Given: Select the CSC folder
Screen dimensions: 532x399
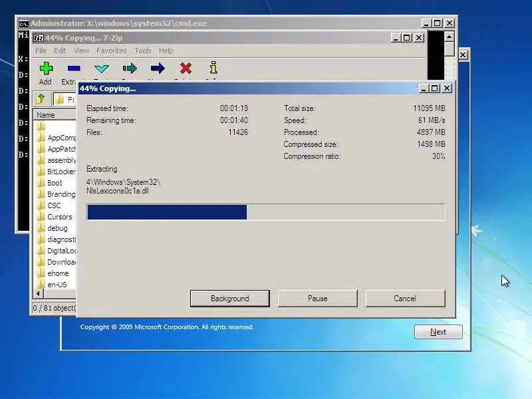Looking at the screenshot, I should point(49,205).
